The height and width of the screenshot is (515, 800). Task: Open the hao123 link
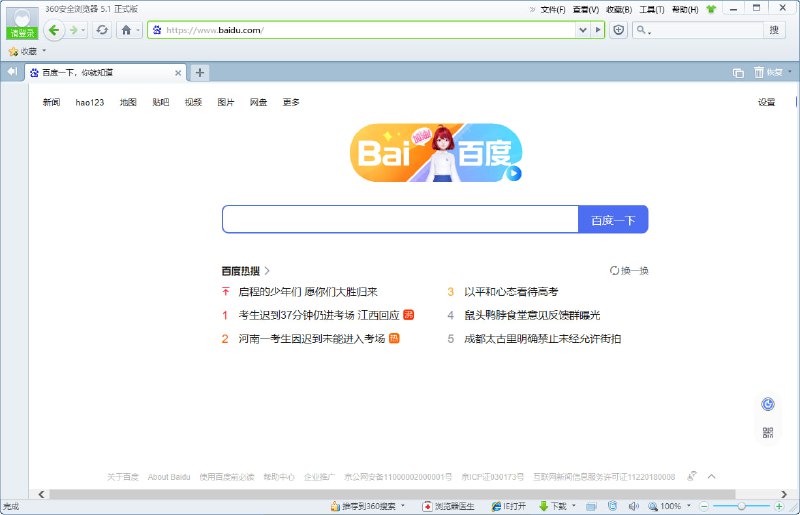point(89,102)
